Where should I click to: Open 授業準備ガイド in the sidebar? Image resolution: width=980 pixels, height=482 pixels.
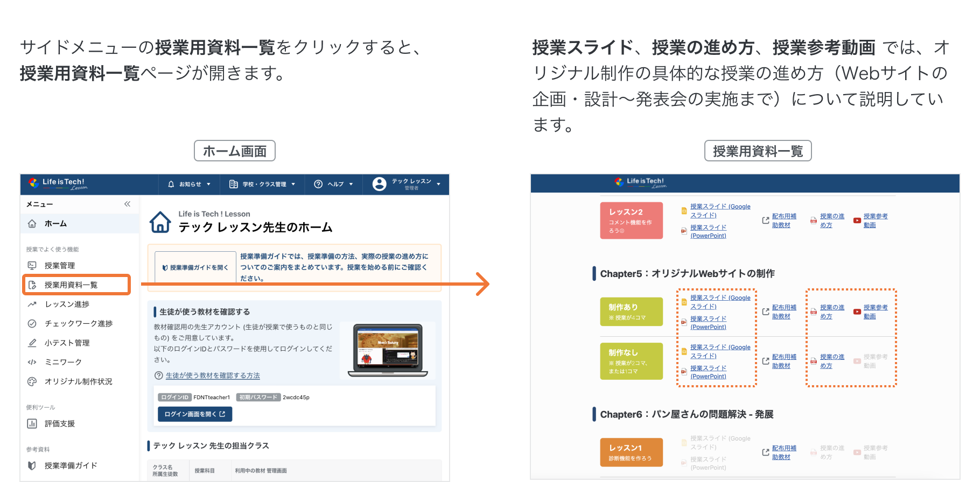click(71, 466)
